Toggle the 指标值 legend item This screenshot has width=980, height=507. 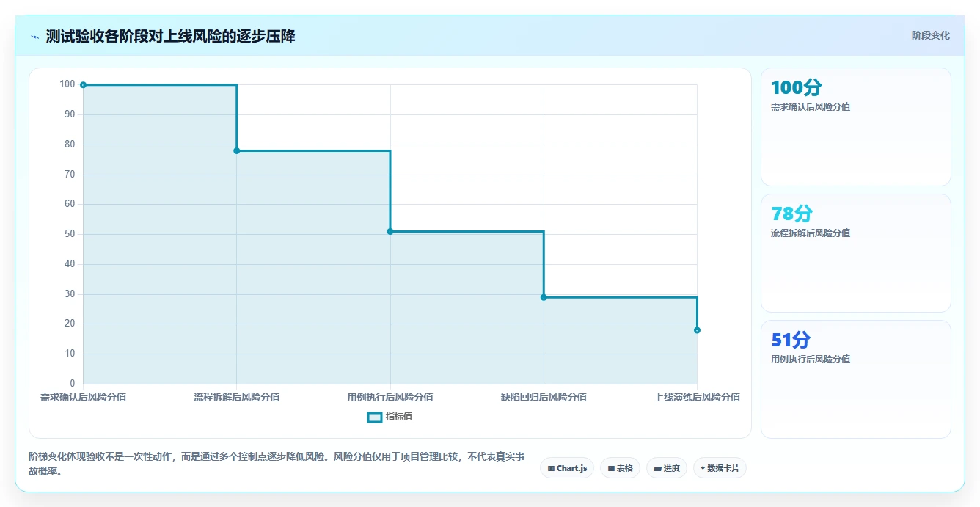[390, 417]
